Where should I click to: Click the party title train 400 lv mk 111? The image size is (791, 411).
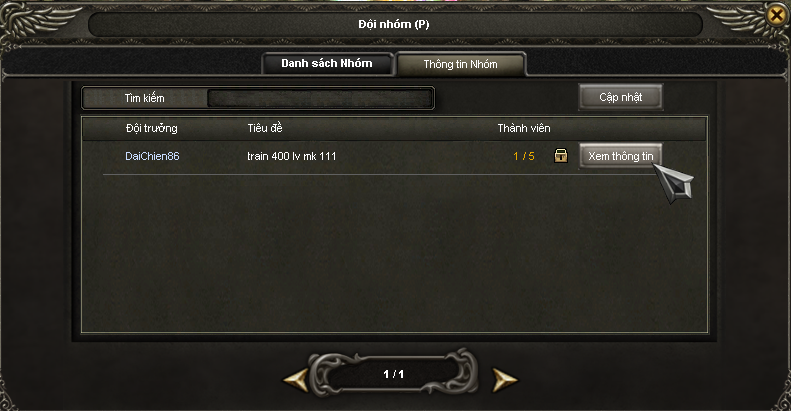[292, 156]
